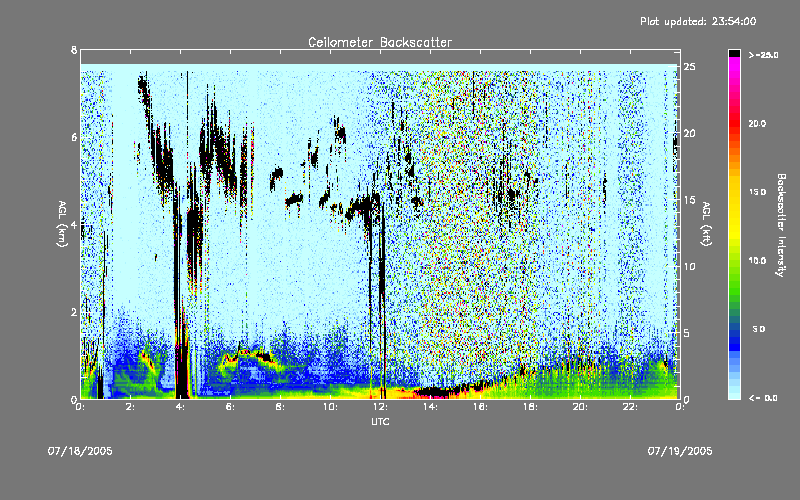Click the 20 kft tick on right axis
Viewport: 800px width, 500px height.
pos(689,133)
